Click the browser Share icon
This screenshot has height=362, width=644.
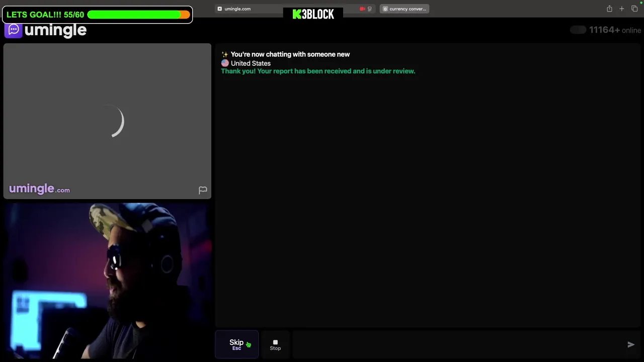(x=609, y=9)
